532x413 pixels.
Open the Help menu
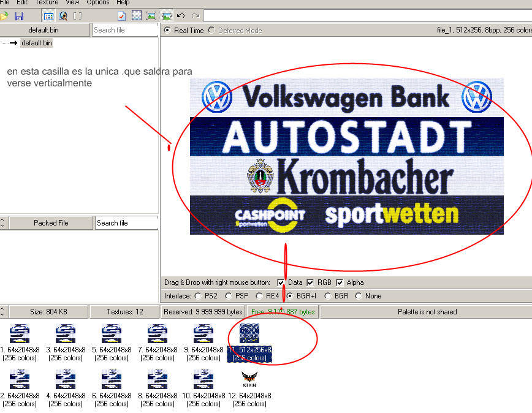click(x=123, y=2)
